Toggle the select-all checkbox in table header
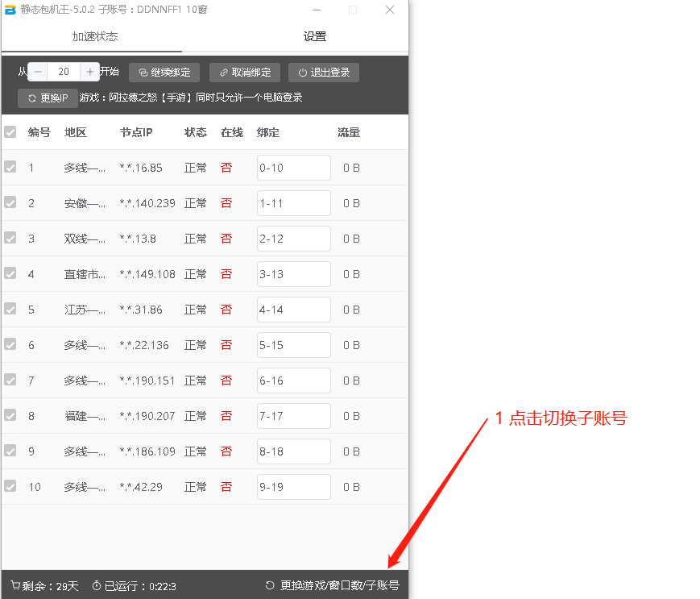The image size is (700, 599). tap(10, 132)
